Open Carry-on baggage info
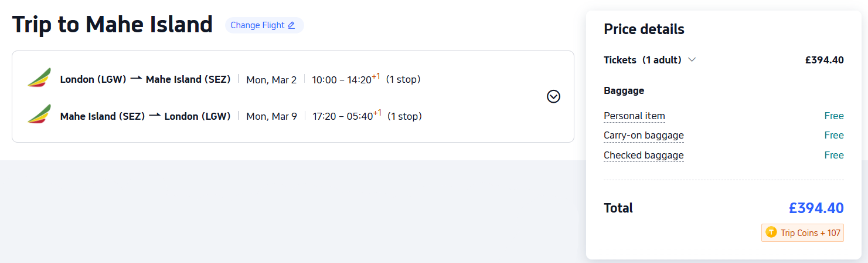868x263 pixels. coord(644,136)
